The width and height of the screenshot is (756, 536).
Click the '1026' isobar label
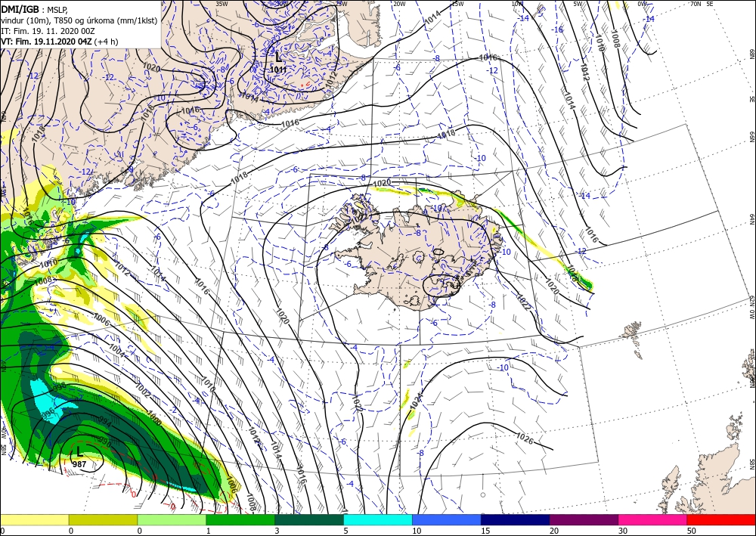click(525, 438)
